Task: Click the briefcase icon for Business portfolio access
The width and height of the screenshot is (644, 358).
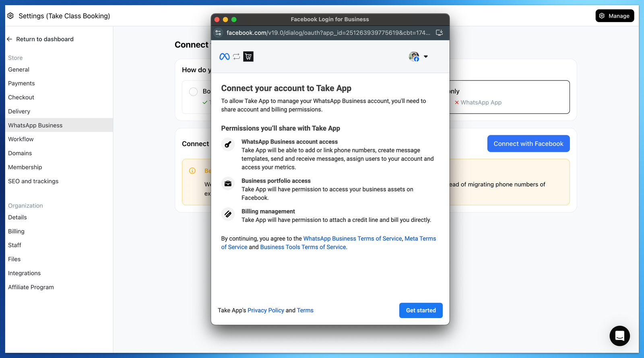Action: click(228, 183)
